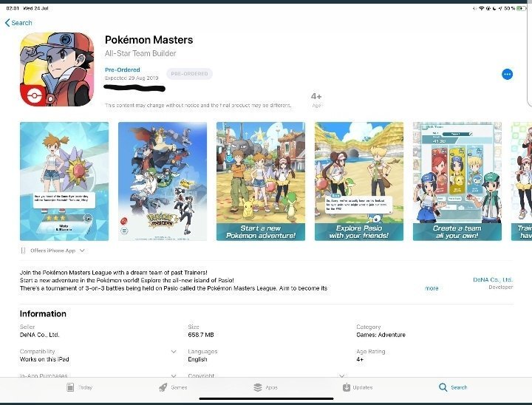
Task: Tap the '02:01 Wed 24 Jul' clock
Action: [x=27, y=8]
